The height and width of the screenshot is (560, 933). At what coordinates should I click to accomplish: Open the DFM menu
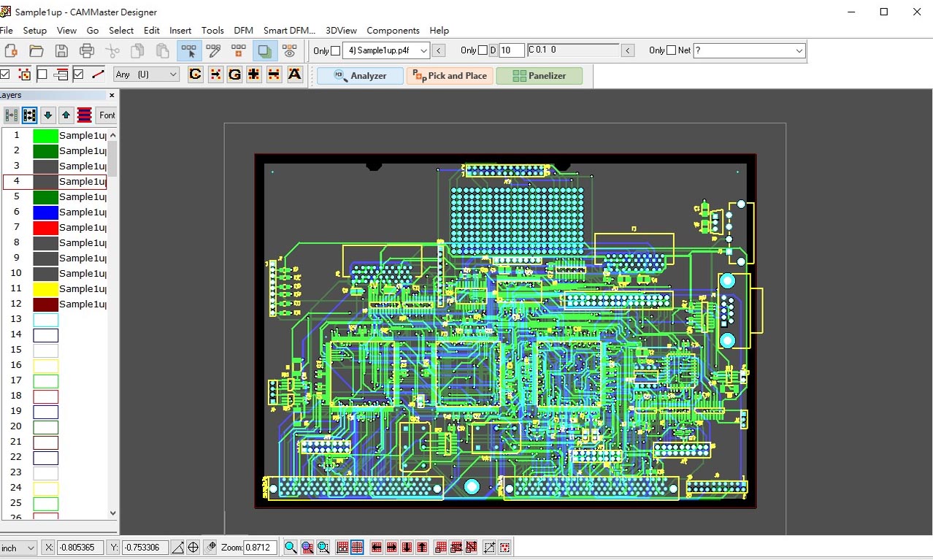coord(243,30)
